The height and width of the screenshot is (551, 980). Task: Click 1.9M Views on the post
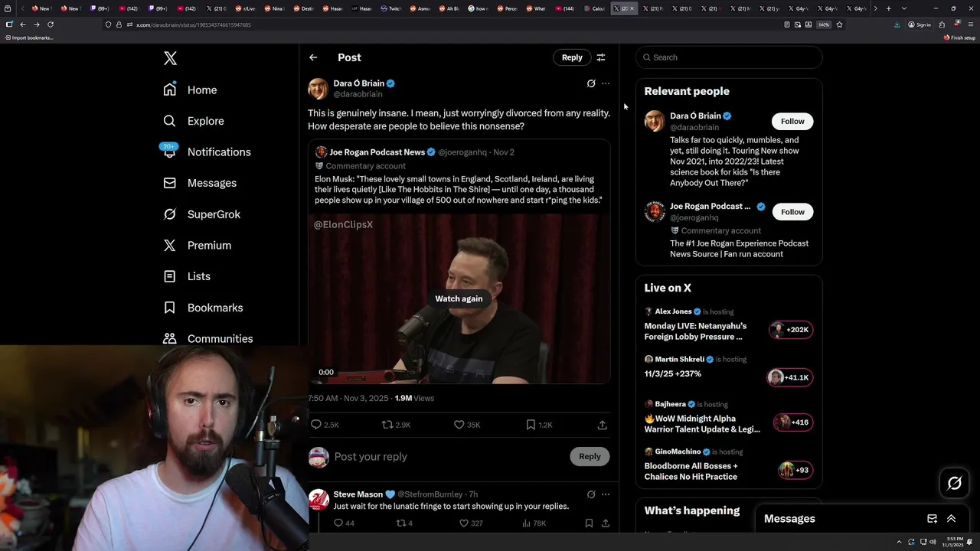[414, 399]
